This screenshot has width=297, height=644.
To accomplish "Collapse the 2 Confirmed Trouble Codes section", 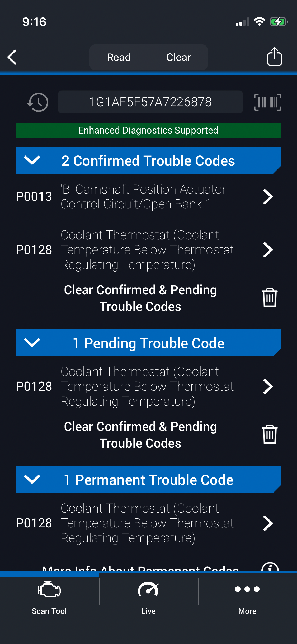I will tap(32, 160).
